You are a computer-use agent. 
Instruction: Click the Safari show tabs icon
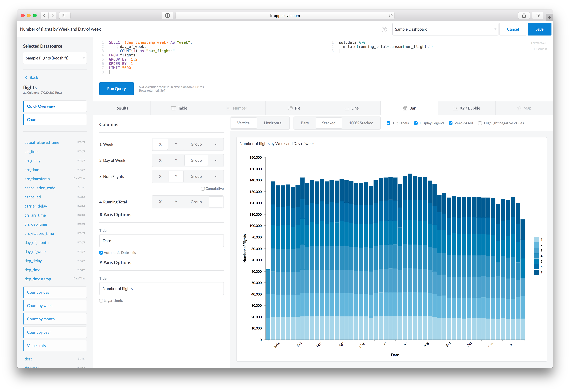[538, 15]
